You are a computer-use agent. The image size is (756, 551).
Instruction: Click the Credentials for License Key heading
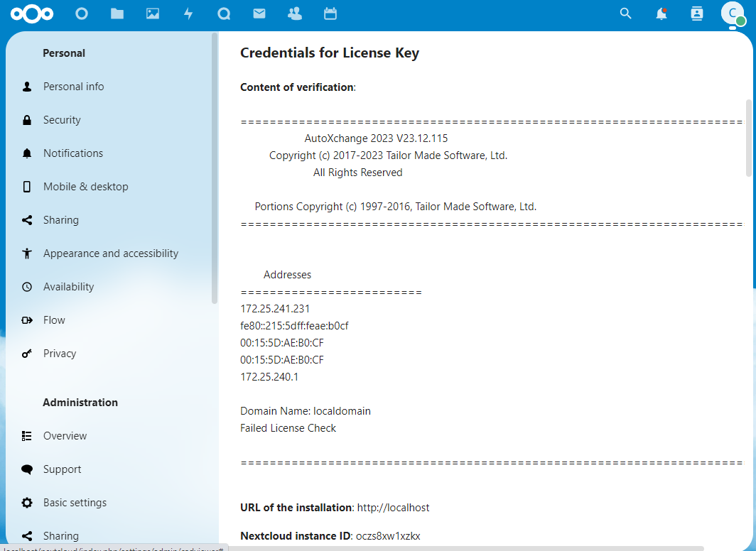(x=330, y=53)
